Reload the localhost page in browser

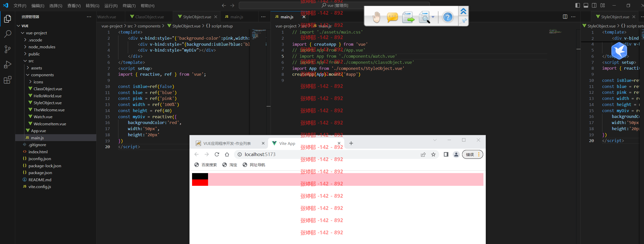tap(217, 154)
